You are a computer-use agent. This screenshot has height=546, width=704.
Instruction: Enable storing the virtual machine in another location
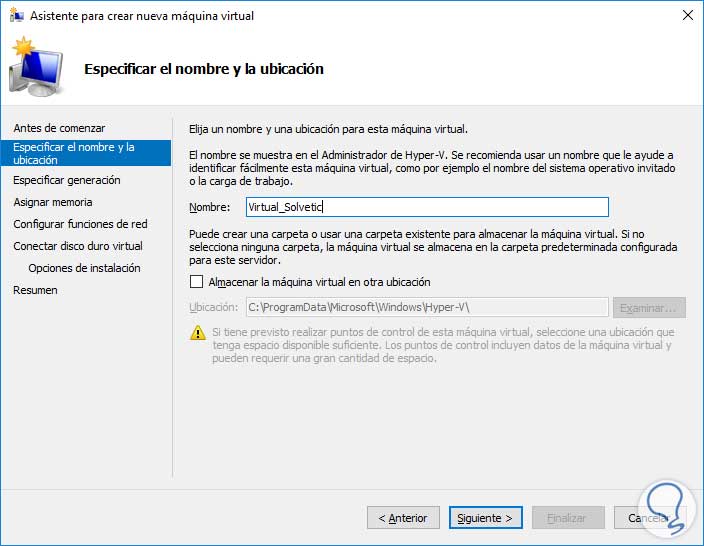196,282
